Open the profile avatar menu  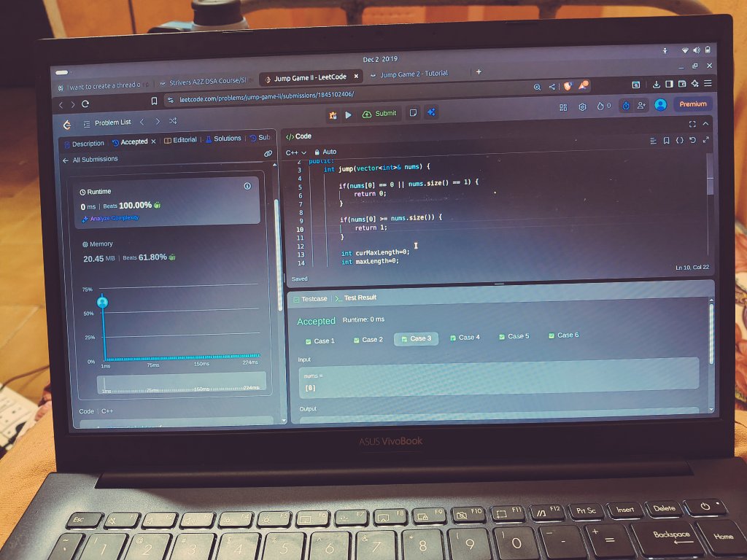[660, 105]
